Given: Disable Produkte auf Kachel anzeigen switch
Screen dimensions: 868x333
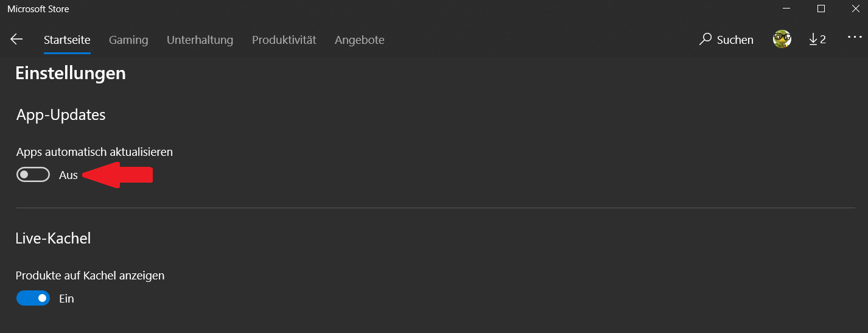Looking at the screenshot, I should 33,298.
